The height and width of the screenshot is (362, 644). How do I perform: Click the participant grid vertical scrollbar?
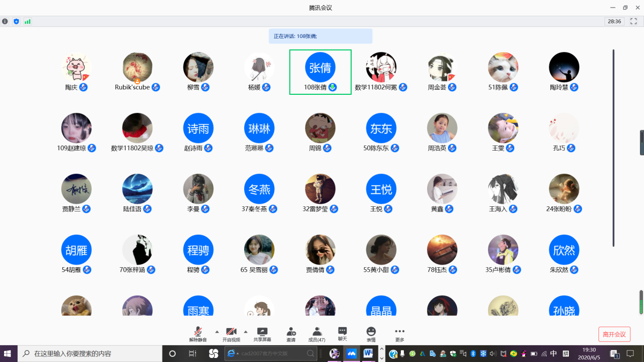click(x=613, y=147)
